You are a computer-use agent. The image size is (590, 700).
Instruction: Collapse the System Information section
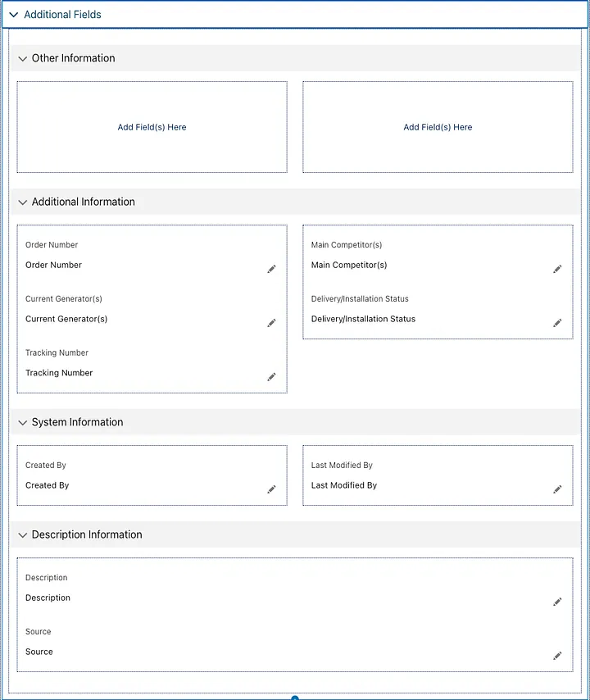22,422
